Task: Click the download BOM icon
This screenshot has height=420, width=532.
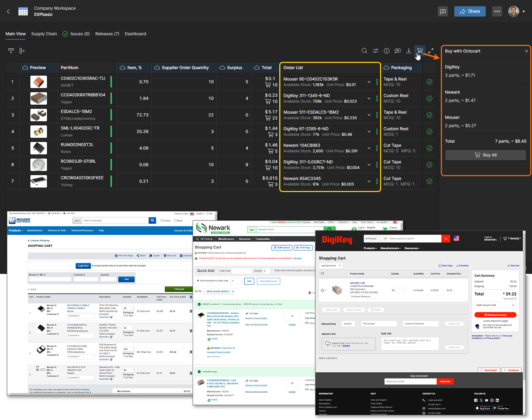Action: tap(409, 51)
